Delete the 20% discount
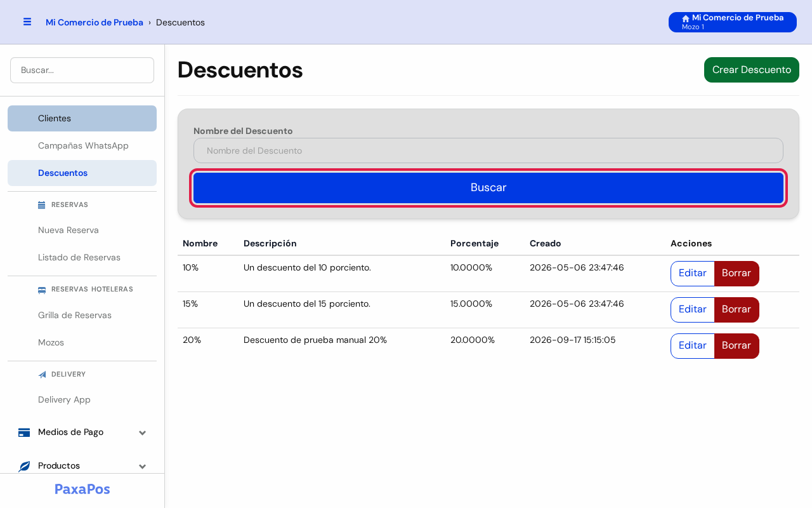 click(x=737, y=346)
